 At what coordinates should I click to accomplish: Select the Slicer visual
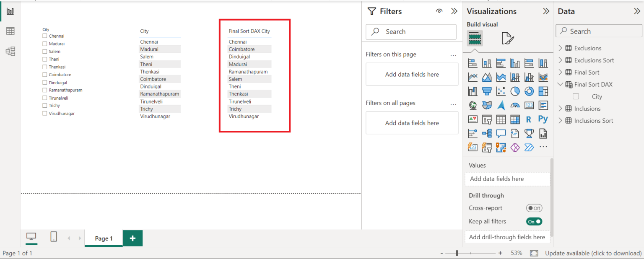click(x=487, y=119)
